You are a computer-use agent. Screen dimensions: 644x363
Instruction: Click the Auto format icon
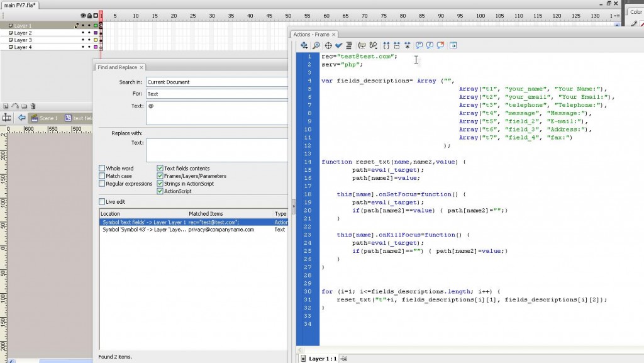click(x=348, y=45)
